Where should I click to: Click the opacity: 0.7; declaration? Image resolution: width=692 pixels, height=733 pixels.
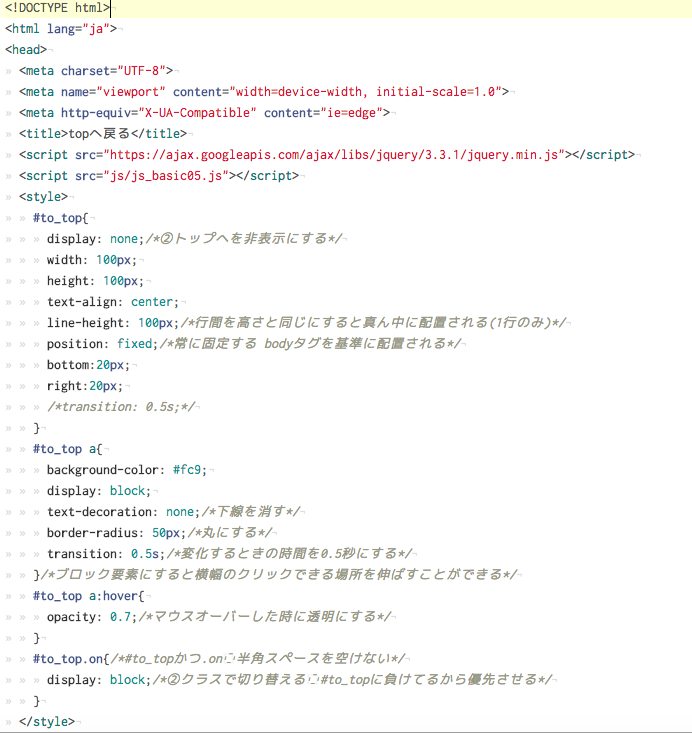click(x=92, y=618)
